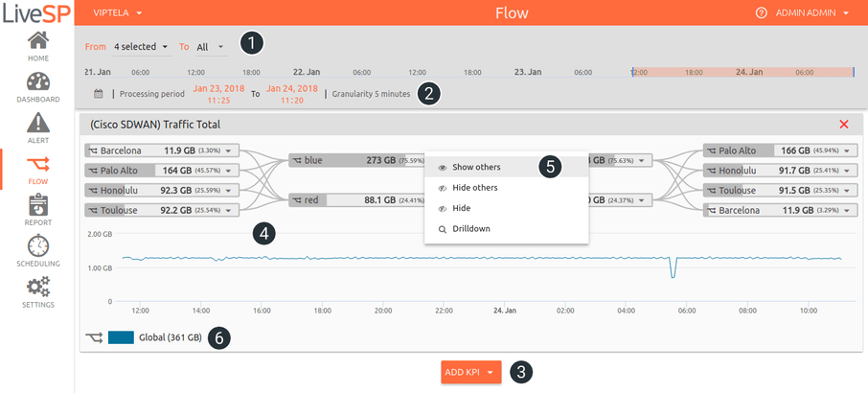Viewport: 868px width, 393px height.
Task: Click the 22. Jan timeline marker
Action: pyautogui.click(x=307, y=73)
